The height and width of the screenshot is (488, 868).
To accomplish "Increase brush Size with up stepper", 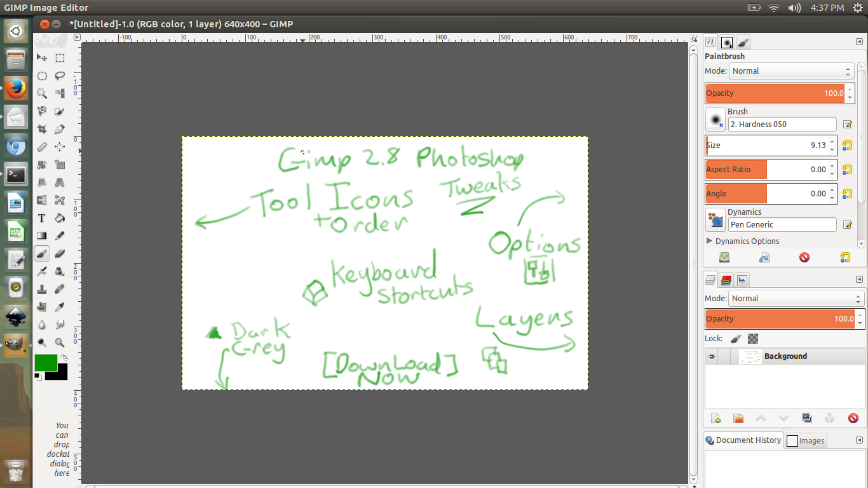I will pos(832,142).
